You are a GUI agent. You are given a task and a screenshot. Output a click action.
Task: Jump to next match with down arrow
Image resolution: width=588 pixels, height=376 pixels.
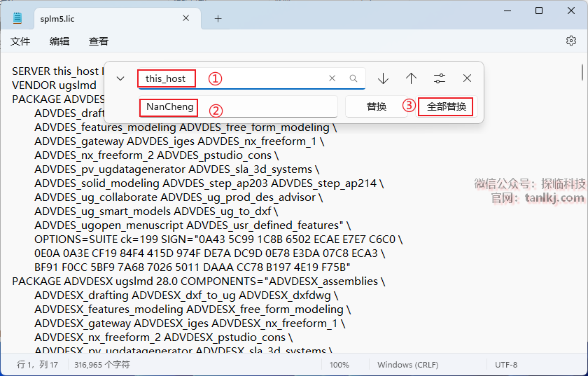tap(383, 78)
